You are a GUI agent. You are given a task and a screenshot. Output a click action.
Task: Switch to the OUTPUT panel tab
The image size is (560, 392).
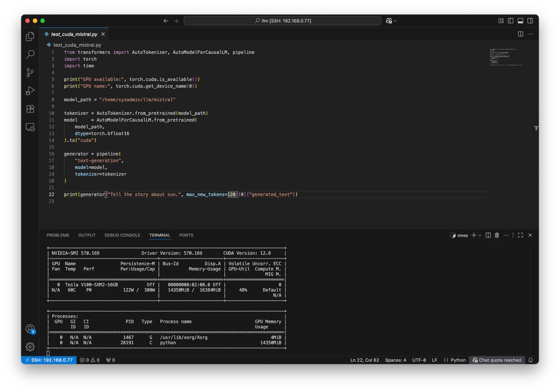pyautogui.click(x=87, y=235)
